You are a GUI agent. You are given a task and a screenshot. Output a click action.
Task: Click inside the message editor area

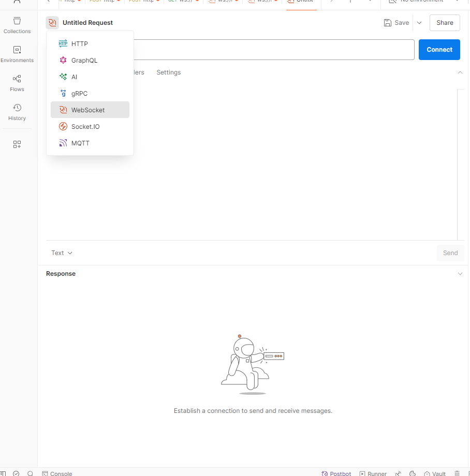tap(252, 164)
